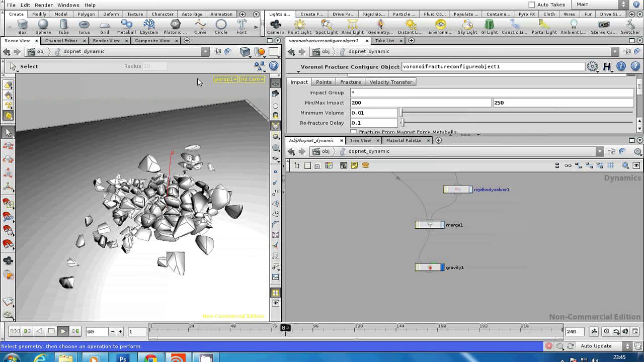The width and height of the screenshot is (644, 362).
Task: Switch to the Material Palette tab
Action: click(x=404, y=140)
